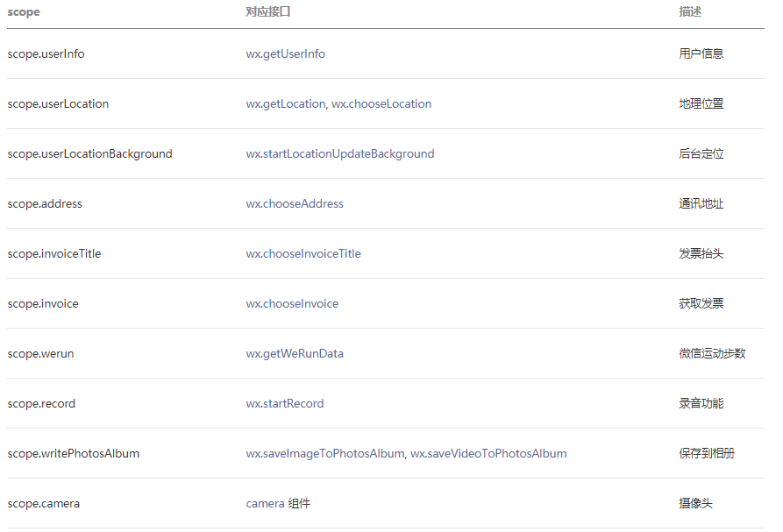783x532 pixels.
Task: Open the wx.chooseInvoice link
Action: click(x=292, y=303)
